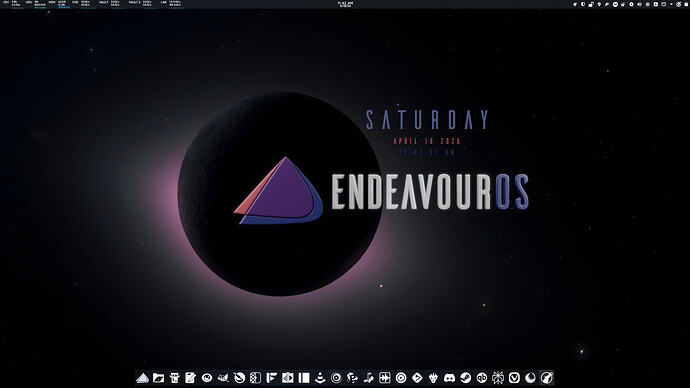
Task: Open the dock icon left of Discord
Action: (x=433, y=377)
